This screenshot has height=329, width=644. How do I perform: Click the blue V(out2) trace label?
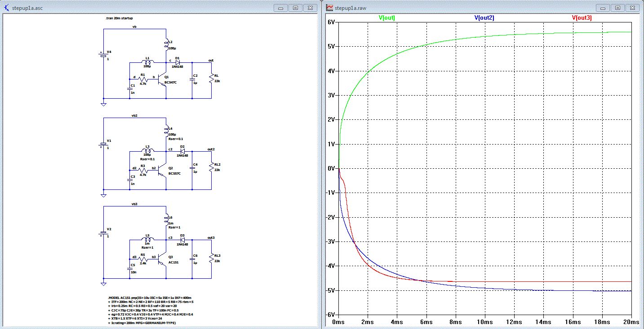coord(484,18)
